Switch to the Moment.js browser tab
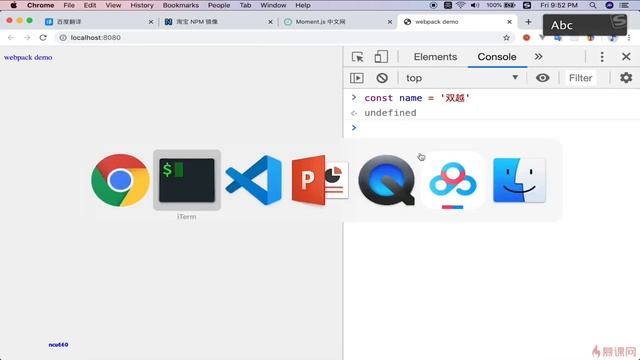Viewport: 640px width, 360px height. (337, 22)
